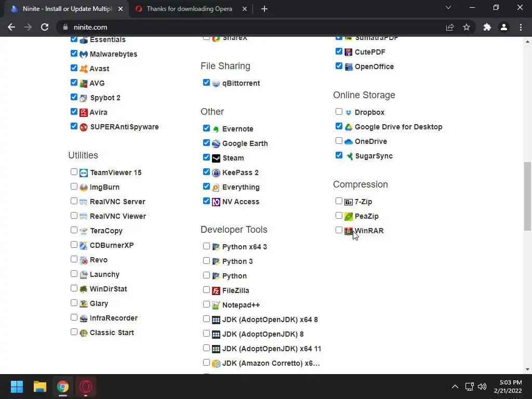
Task: Open the Chrome profile button
Action: click(x=504, y=27)
